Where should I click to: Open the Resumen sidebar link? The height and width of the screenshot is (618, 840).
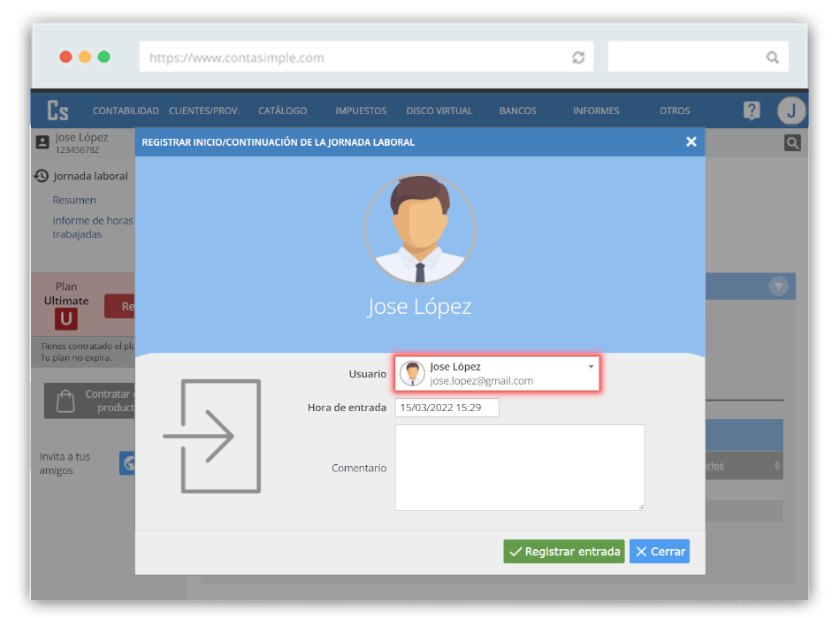pyautogui.click(x=74, y=200)
